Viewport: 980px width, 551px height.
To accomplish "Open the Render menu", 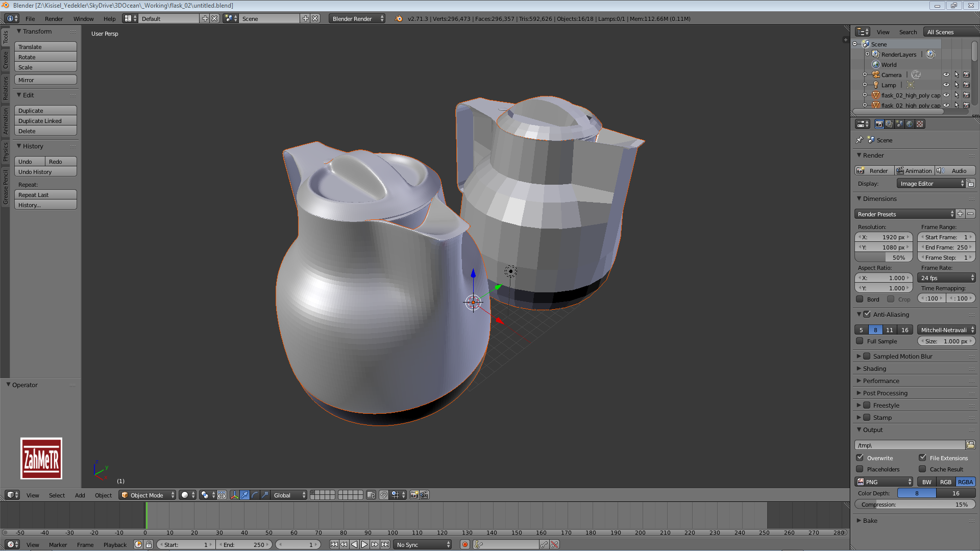I will 54,18.
